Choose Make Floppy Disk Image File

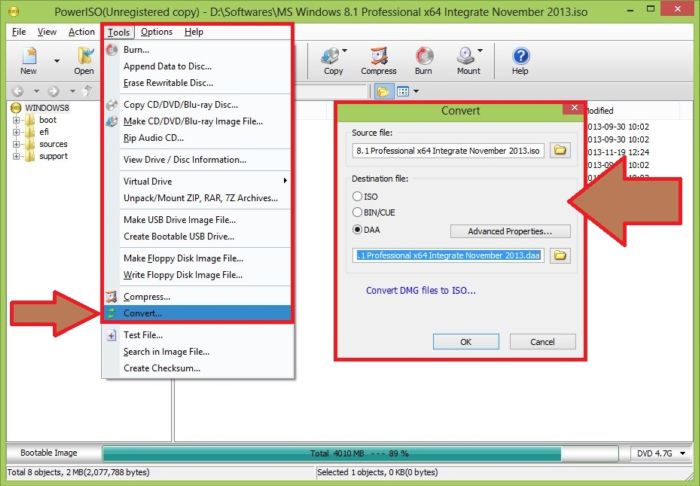197,258
